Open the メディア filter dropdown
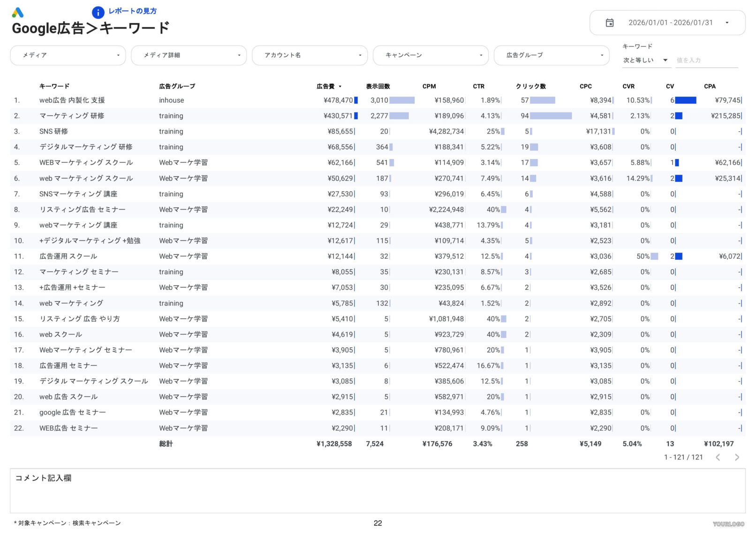The width and height of the screenshot is (756, 534). [68, 55]
